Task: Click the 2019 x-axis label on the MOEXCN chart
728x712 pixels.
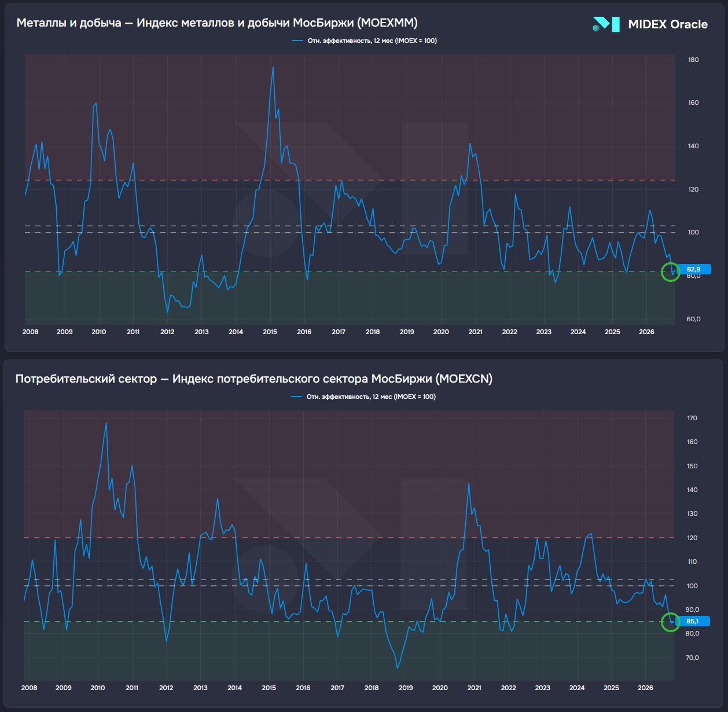Action: click(x=406, y=688)
